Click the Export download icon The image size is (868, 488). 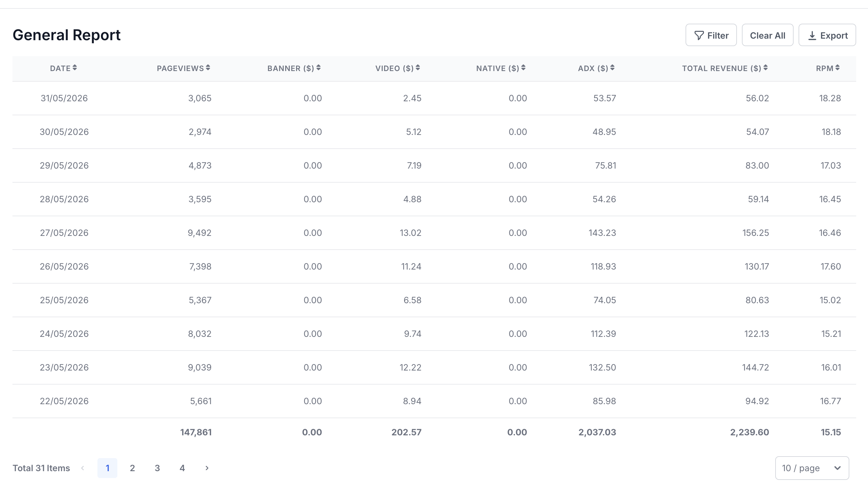tap(812, 36)
